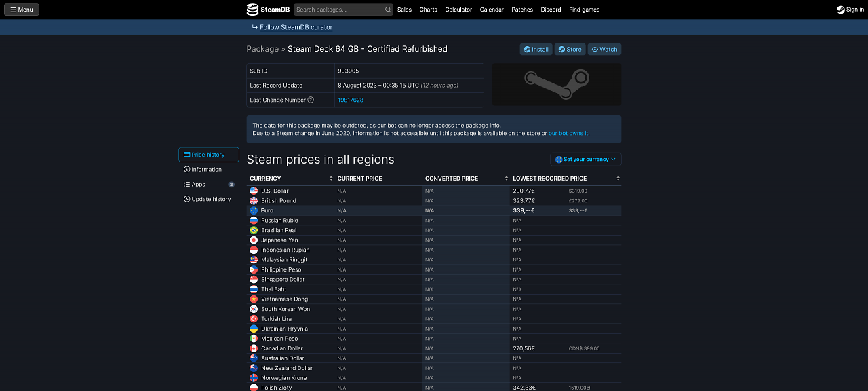
Task: Click the Thai Baht flag icon
Action: click(x=254, y=289)
